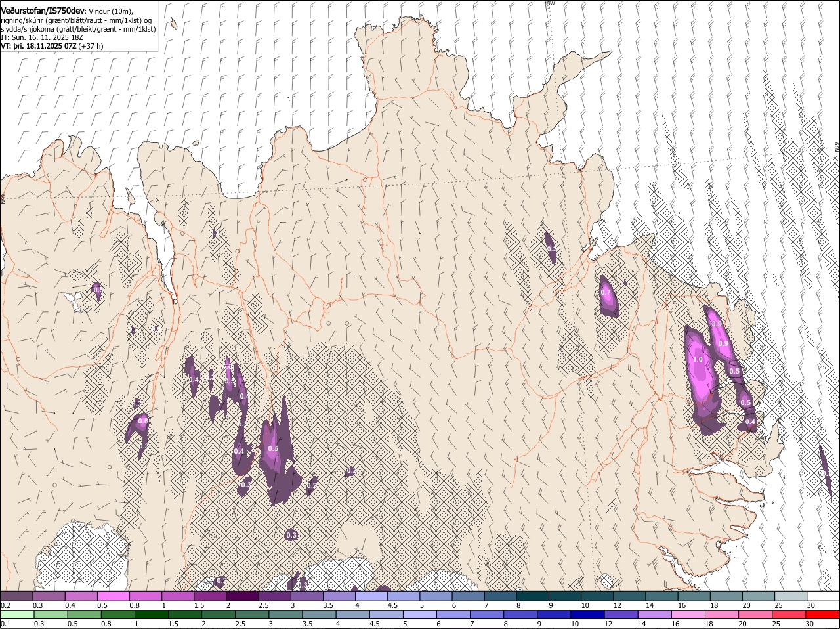840x629 pixels.
Task: Select the 'VT: þri. 18.11.2025 07Z' valid time
Action: (x=38, y=46)
